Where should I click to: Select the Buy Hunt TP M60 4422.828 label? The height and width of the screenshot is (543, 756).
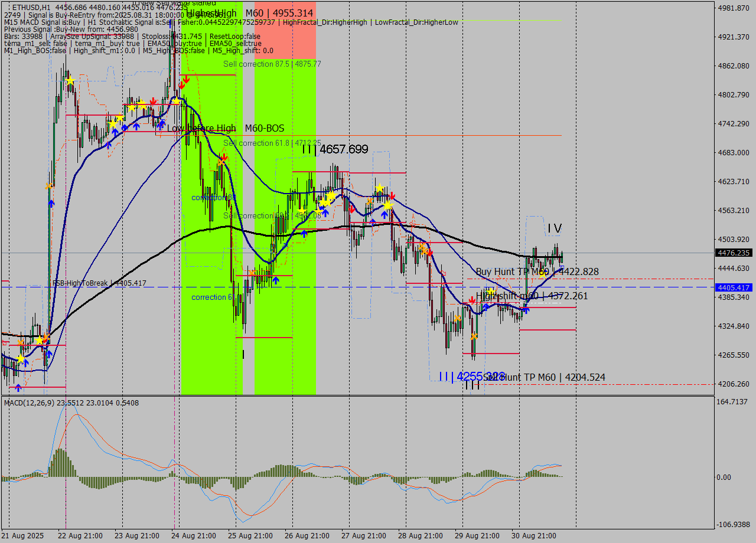pyautogui.click(x=537, y=271)
